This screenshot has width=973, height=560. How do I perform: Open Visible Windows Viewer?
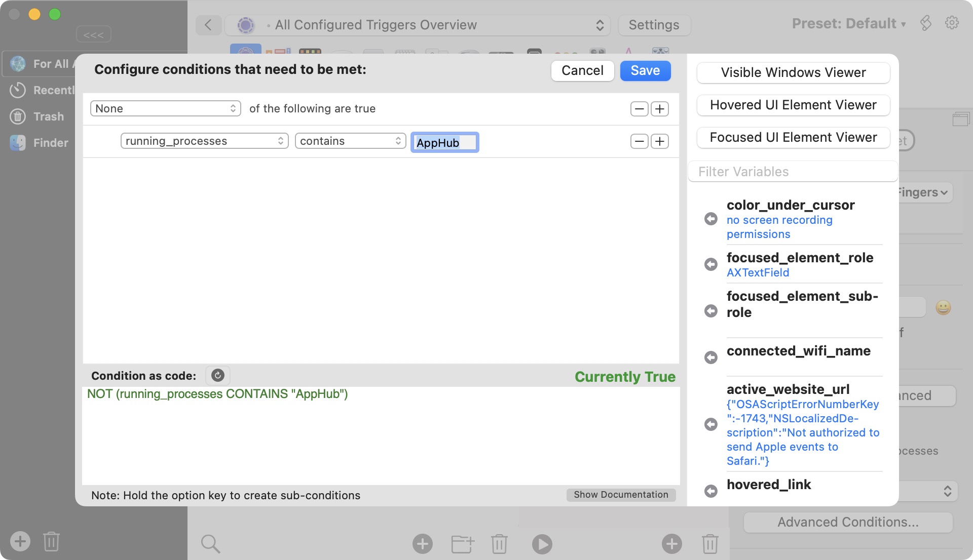pos(793,72)
